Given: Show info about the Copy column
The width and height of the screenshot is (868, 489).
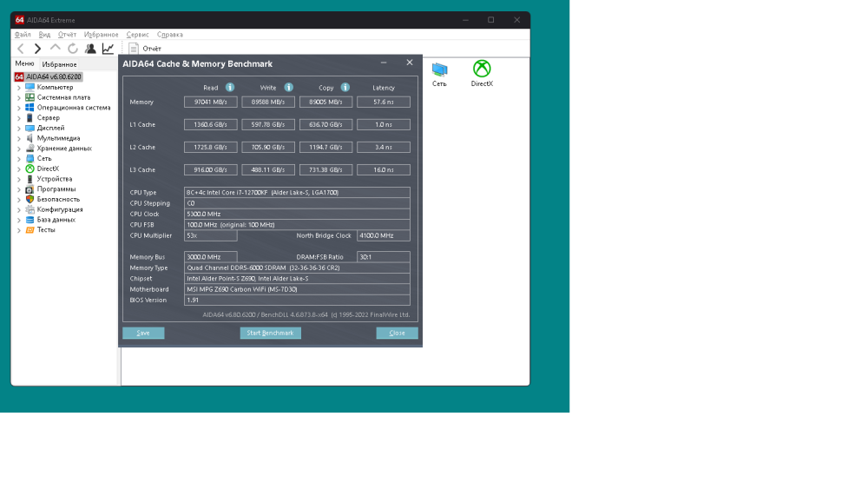Looking at the screenshot, I should coord(345,88).
